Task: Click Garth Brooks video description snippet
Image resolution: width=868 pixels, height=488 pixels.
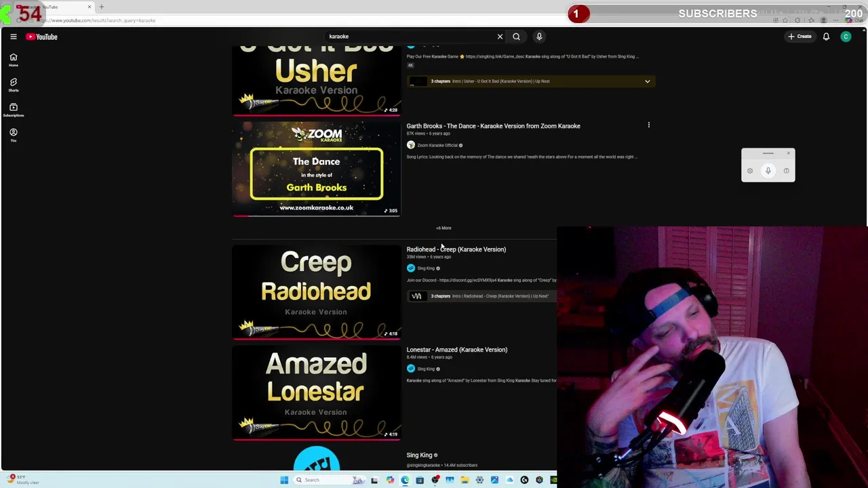Action: pos(521,157)
